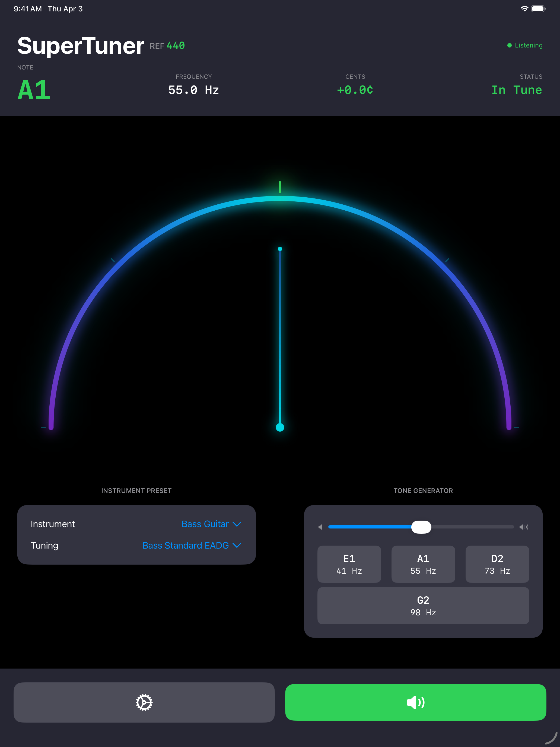Click the TONE GENERATOR heading
Viewport: 560px width, 747px height.
tap(423, 491)
